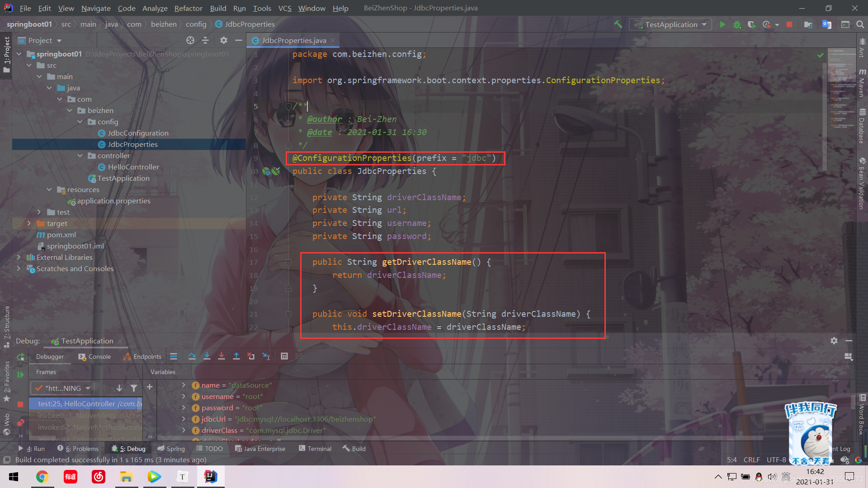
Task: Open the Terminal tool window tab
Action: pos(315,449)
